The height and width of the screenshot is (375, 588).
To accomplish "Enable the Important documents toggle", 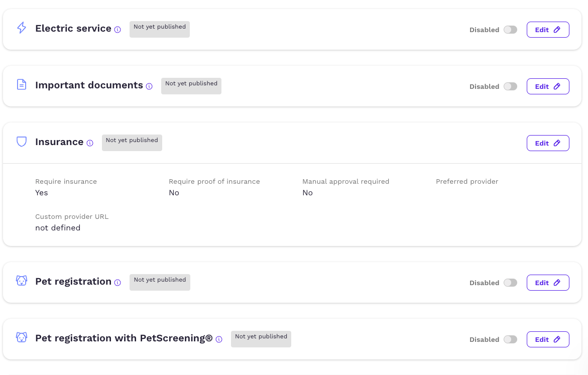I will pyautogui.click(x=510, y=86).
